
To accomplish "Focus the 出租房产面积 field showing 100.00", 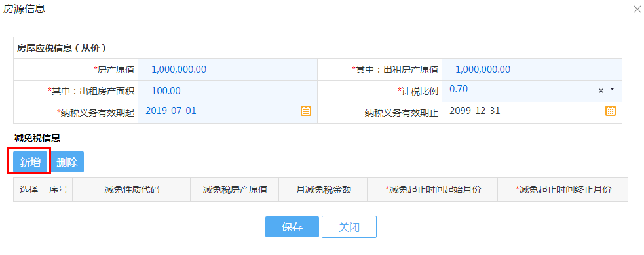I will [227, 91].
